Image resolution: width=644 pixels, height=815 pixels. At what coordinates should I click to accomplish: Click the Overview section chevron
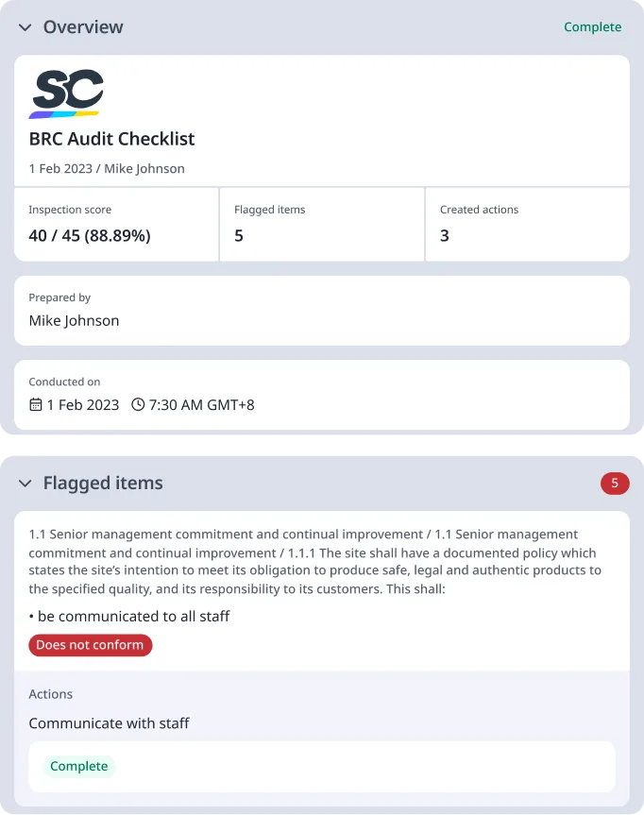click(x=24, y=27)
